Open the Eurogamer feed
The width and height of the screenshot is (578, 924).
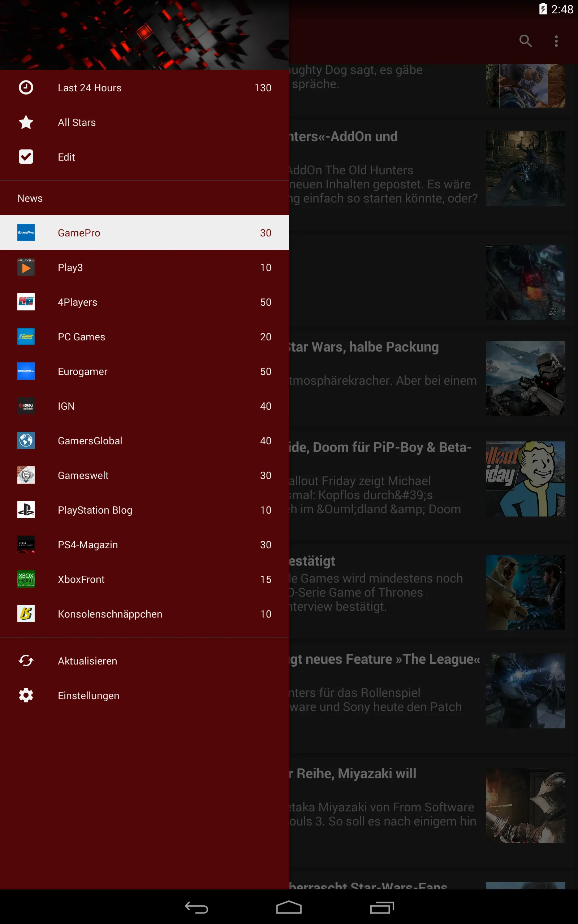pyautogui.click(x=144, y=371)
